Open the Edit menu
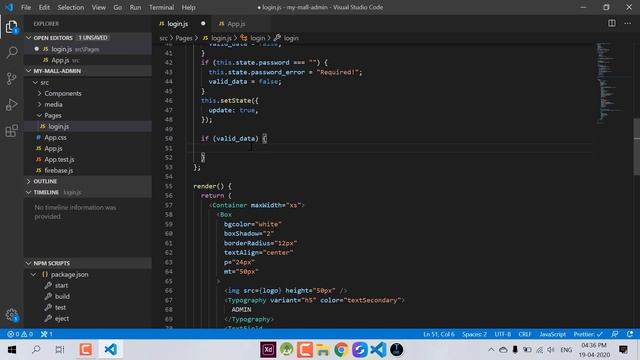640x360 pixels. point(44,7)
